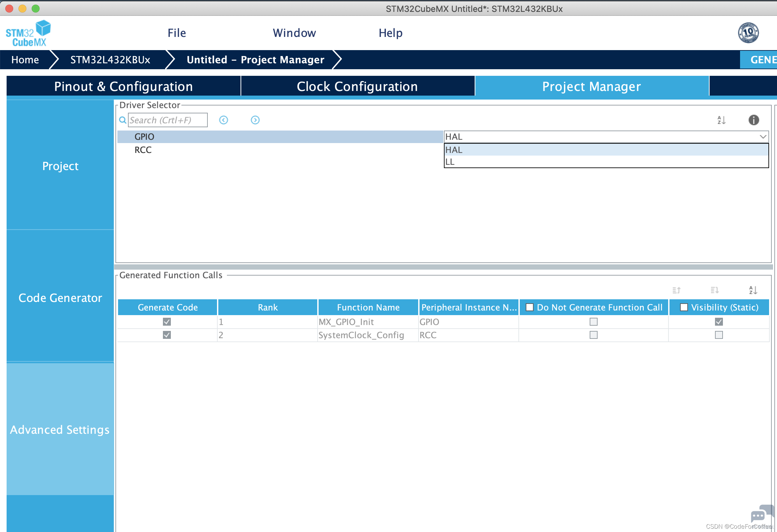Collapse the GPIO driver dropdown arrow

(763, 137)
